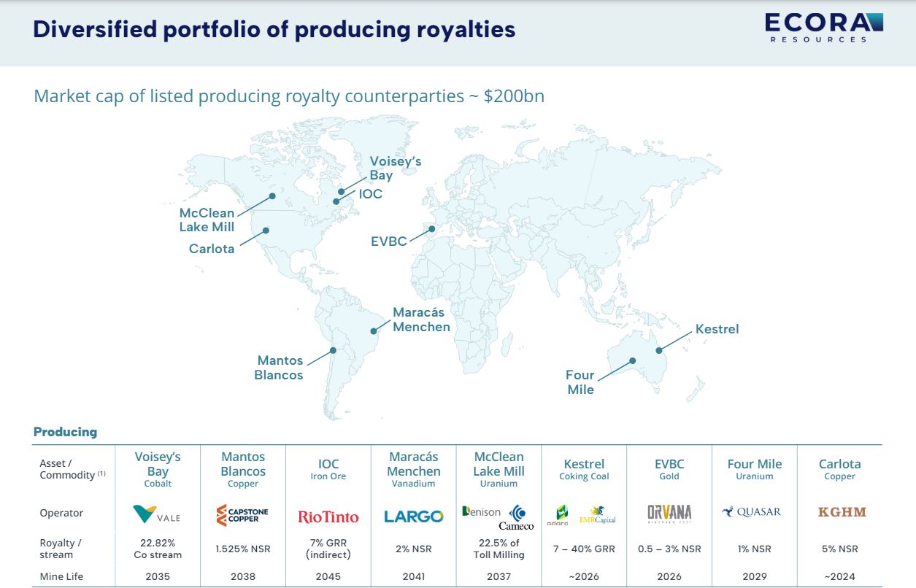916x588 pixels.
Task: Click the Rio Tinto logo
Action: (328, 514)
